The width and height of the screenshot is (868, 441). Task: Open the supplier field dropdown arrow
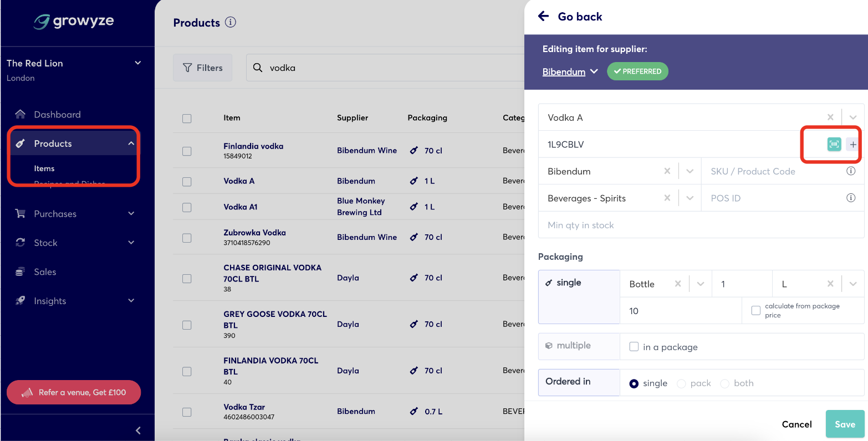(x=690, y=171)
